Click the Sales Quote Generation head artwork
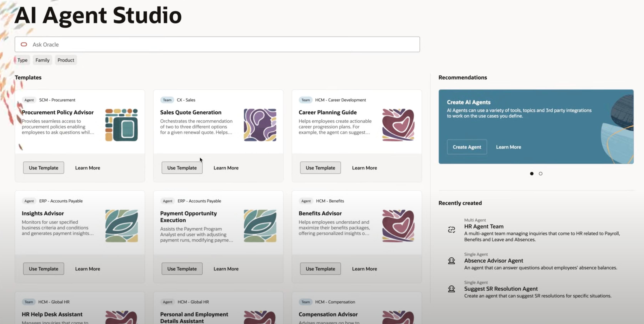The height and width of the screenshot is (324, 644). (260, 125)
